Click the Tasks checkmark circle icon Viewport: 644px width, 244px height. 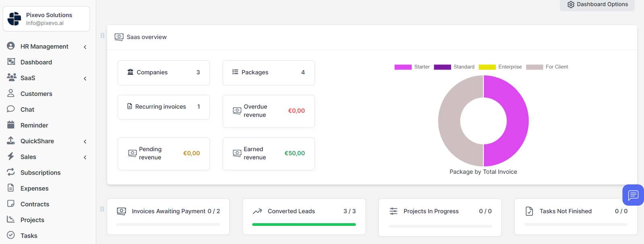point(11,235)
